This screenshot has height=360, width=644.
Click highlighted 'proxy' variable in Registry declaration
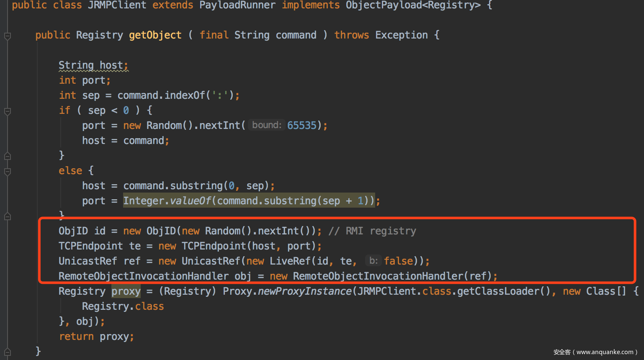[x=126, y=291]
